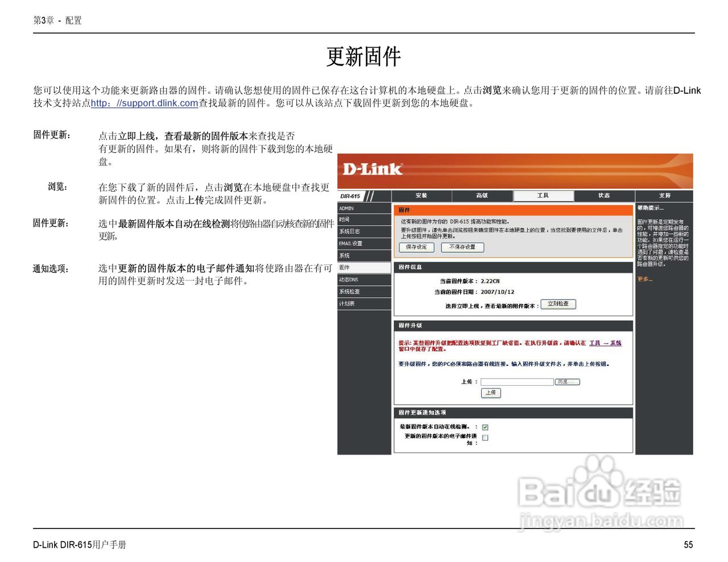728x562 pixels.
Task: Open the 时间 (Time) sidebar item
Action: [x=364, y=219]
